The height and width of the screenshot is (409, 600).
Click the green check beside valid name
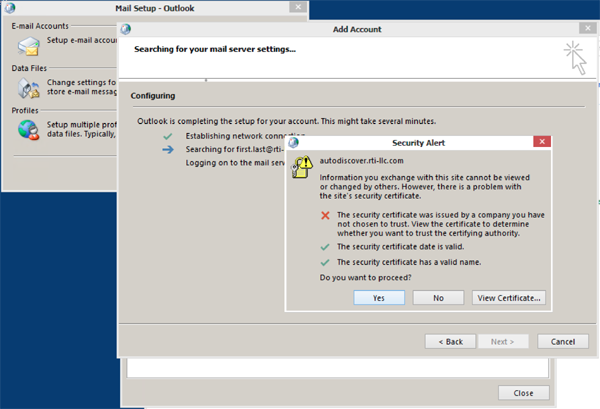[325, 262]
